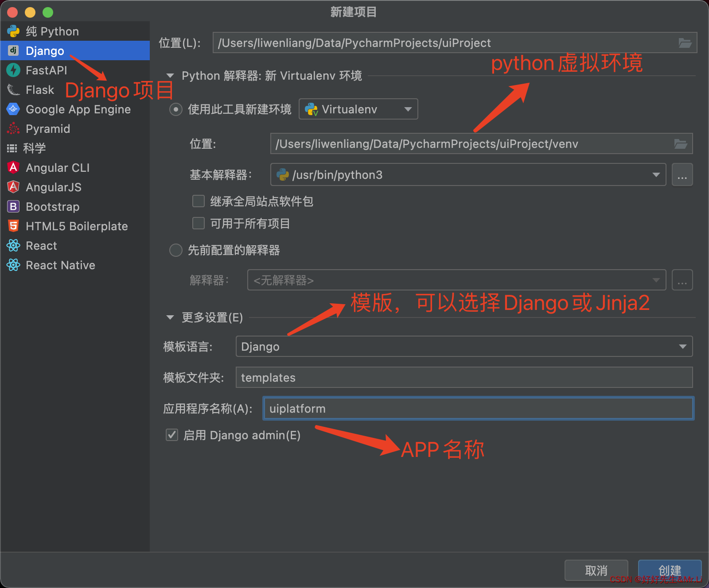Click the 应用程序名称 uiplatform field
Image resolution: width=709 pixels, height=588 pixels.
(x=479, y=408)
